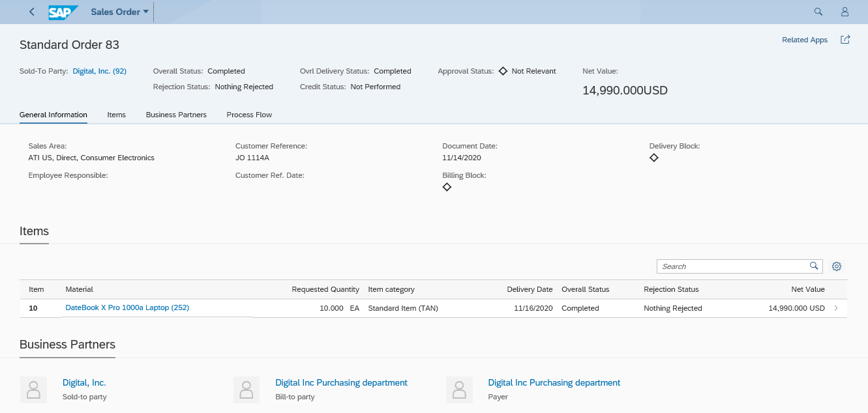Open Related Apps link
Viewport: 868px width, 413px height.
click(804, 40)
